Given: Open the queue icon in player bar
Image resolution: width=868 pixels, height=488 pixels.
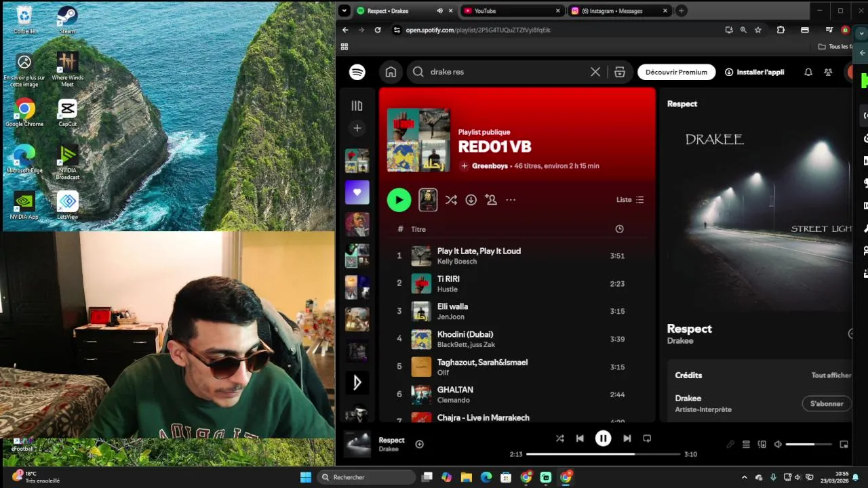Looking at the screenshot, I should tap(746, 445).
